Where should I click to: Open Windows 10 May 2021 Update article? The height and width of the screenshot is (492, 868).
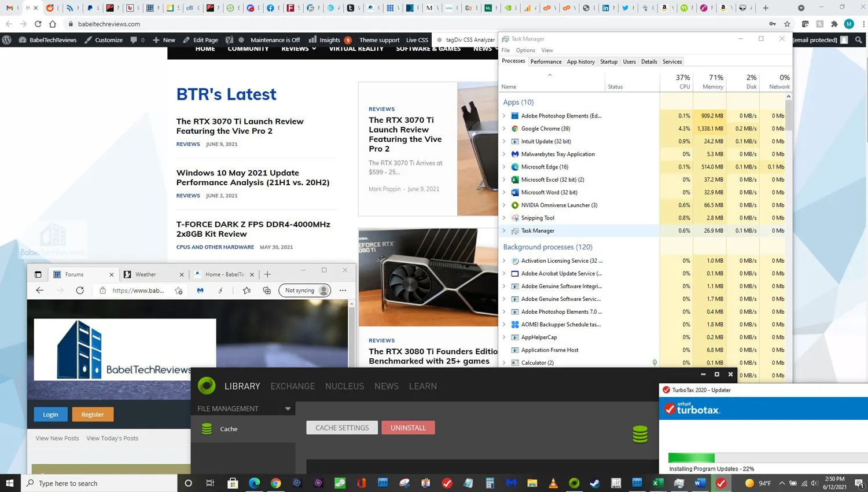pos(253,177)
